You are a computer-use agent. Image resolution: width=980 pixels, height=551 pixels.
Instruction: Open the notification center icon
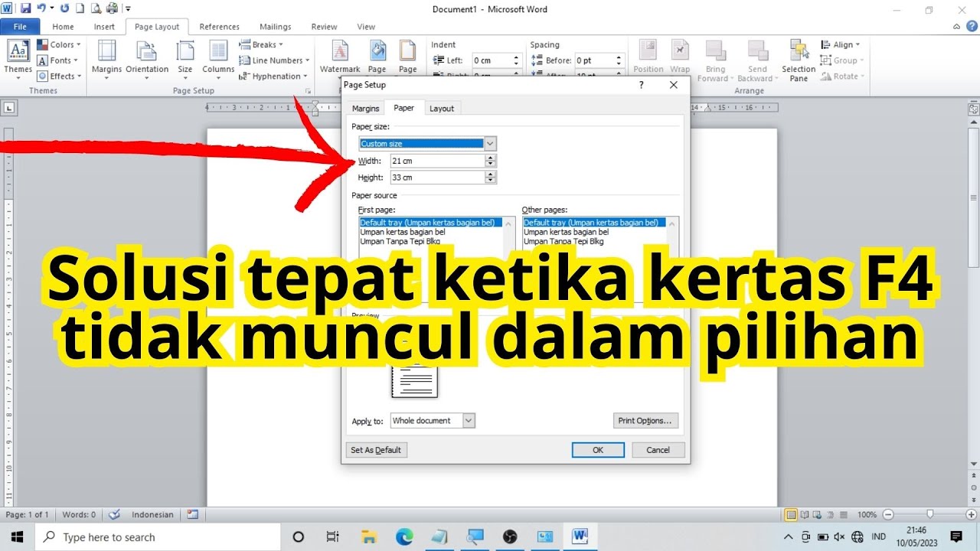tap(955, 536)
